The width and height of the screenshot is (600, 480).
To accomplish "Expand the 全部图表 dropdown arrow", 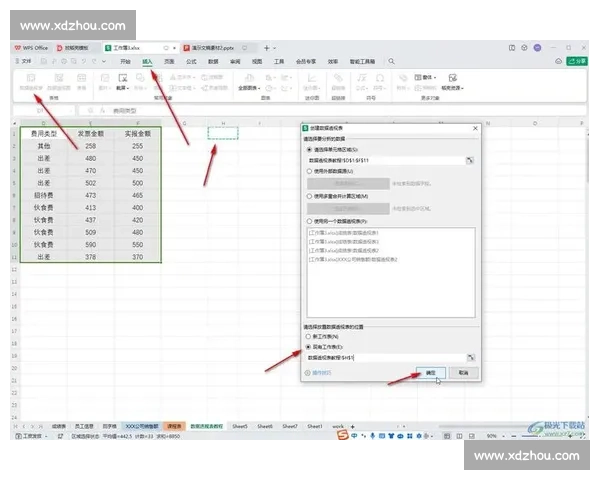I will click(x=260, y=88).
